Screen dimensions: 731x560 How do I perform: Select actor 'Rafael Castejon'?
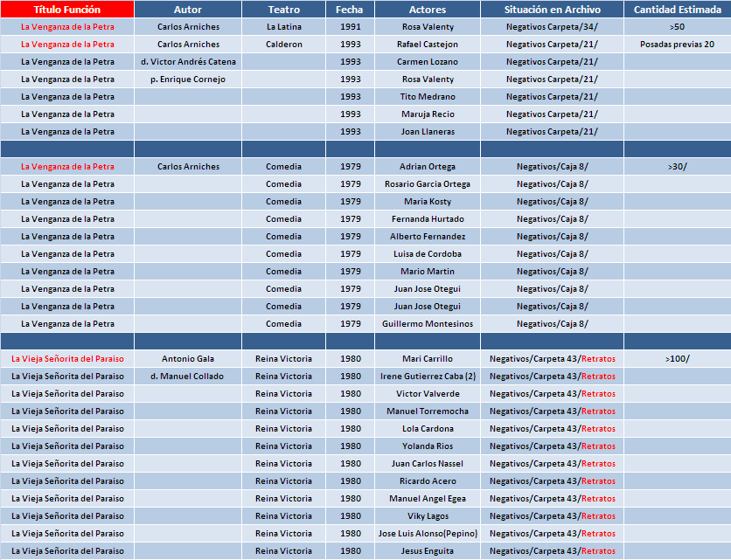click(x=428, y=45)
